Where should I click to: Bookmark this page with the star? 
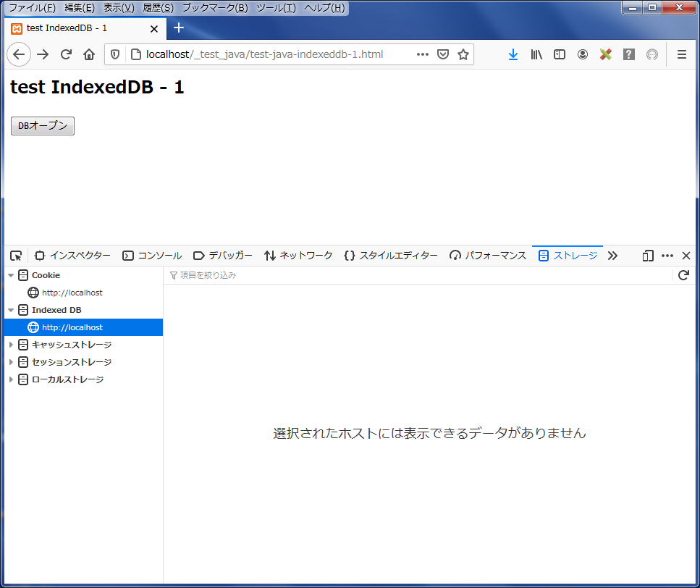tap(463, 54)
